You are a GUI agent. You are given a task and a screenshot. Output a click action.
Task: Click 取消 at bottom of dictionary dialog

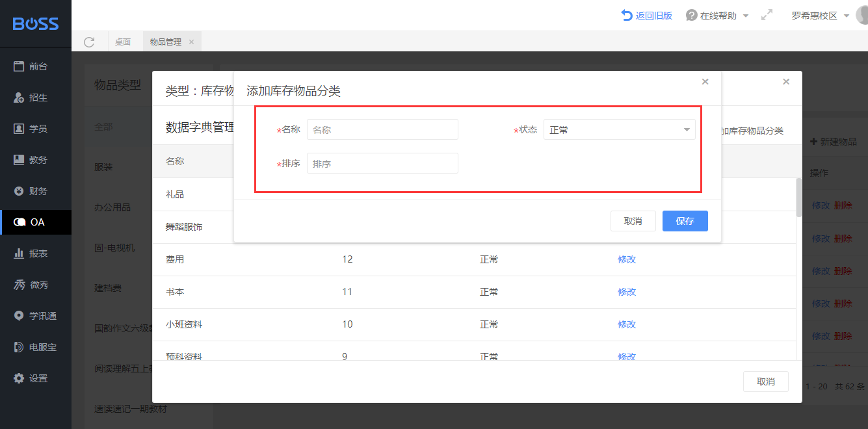click(766, 382)
